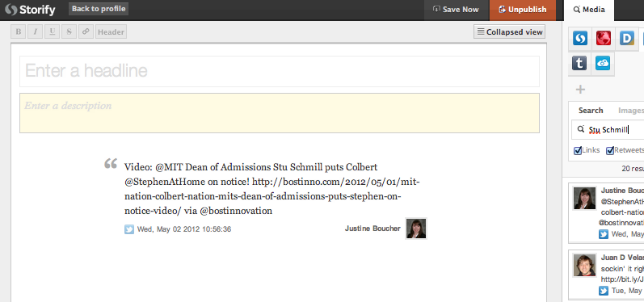
Task: Go back to profile
Action: 99,9
